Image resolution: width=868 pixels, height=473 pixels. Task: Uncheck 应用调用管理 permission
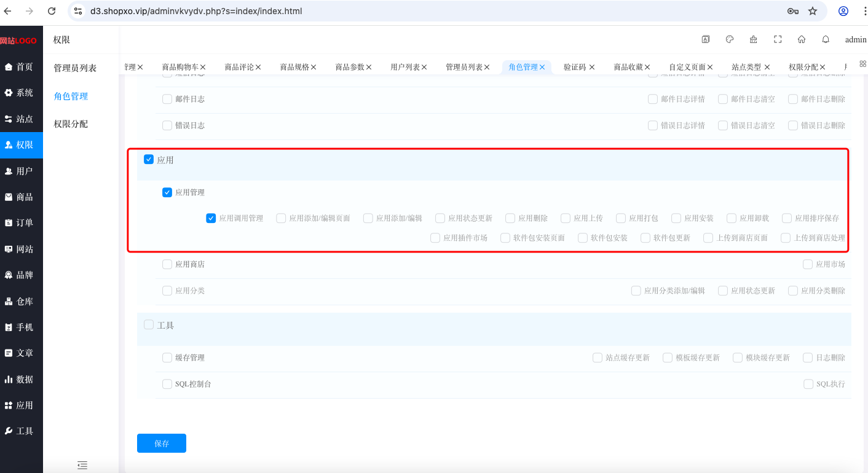(211, 218)
